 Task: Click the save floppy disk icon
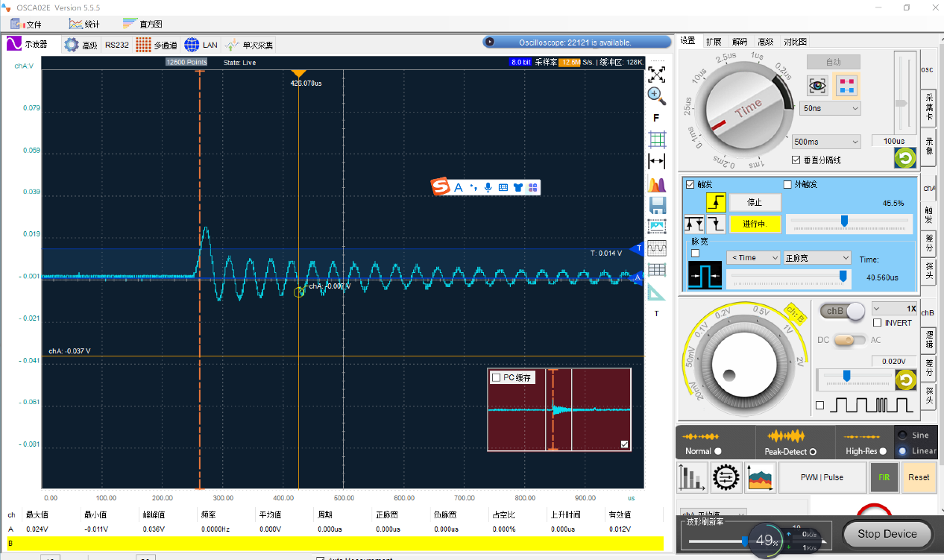click(x=657, y=205)
